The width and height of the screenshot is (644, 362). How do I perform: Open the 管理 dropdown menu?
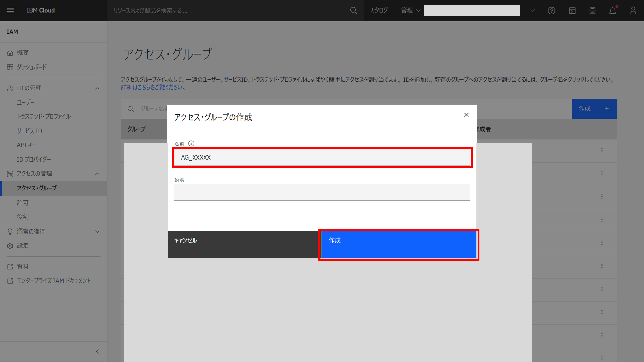click(x=411, y=10)
